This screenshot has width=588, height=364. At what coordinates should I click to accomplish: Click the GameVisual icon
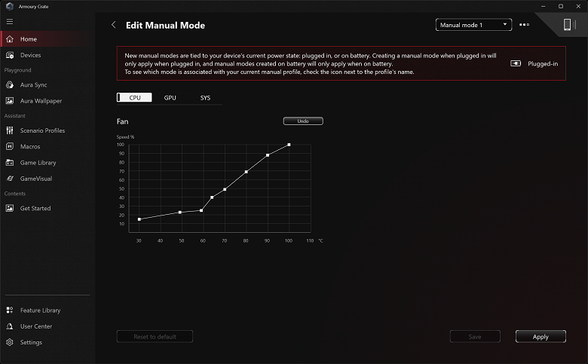(10, 179)
